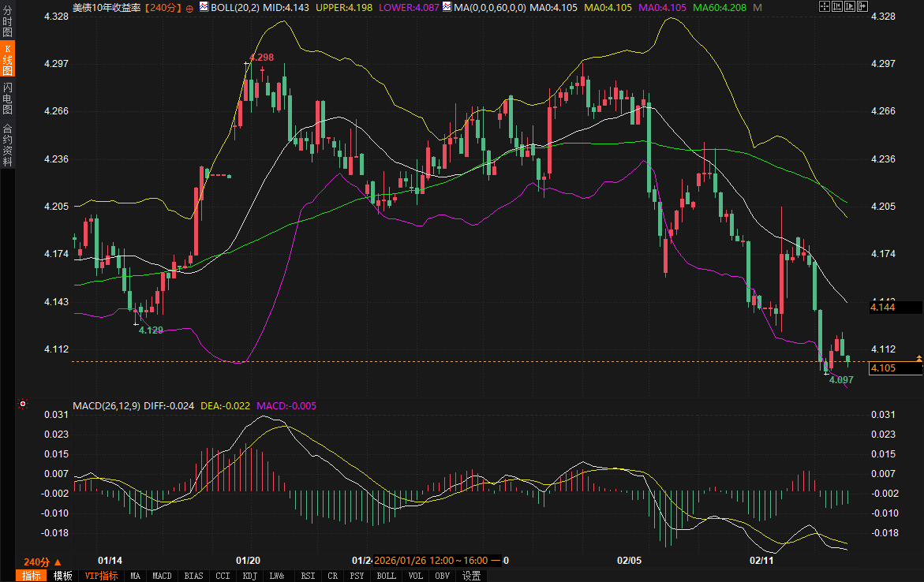Open VIP指标 indicator list
The height and width of the screenshot is (582, 924).
pyautogui.click(x=100, y=576)
